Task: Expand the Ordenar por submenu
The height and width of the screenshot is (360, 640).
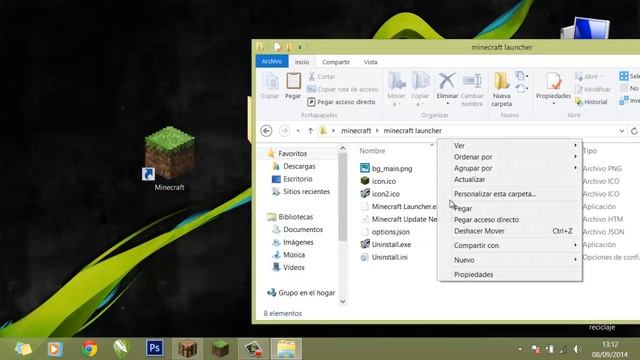Action: (x=509, y=157)
